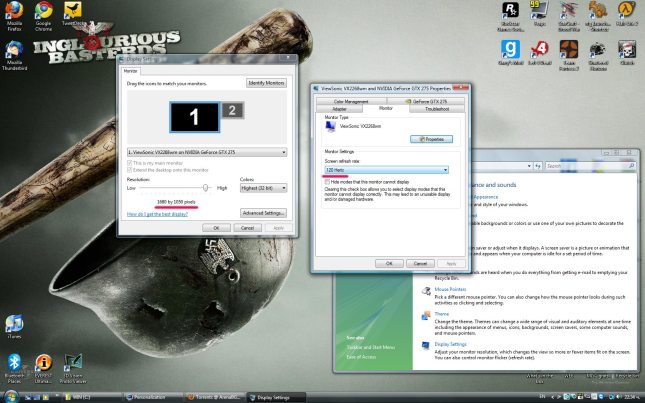Switch to the Troubleshoot tab
Image resolution: width=645 pixels, height=403 pixels.
[x=436, y=108]
